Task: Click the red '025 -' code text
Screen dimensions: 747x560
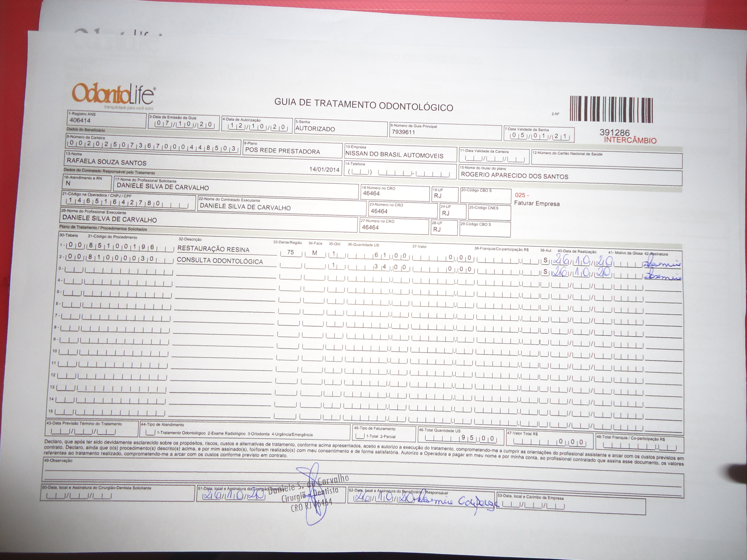Action: coord(522,195)
